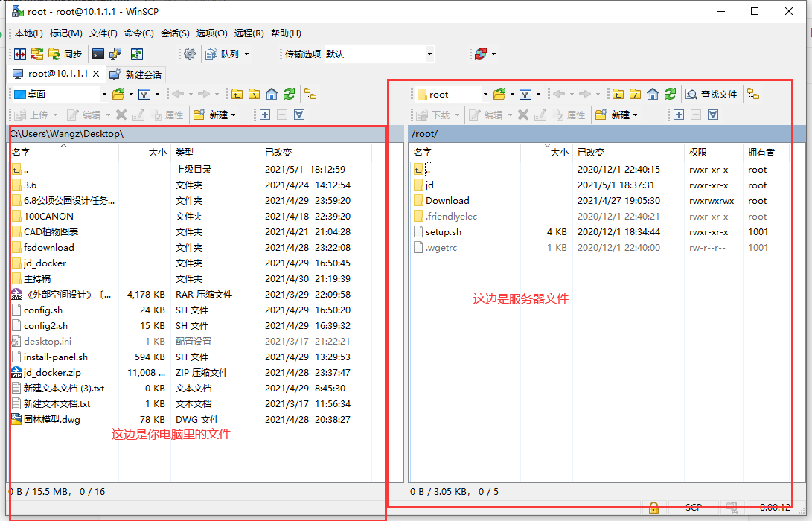Screen dimensions: 812x521
Task: Click the 查找文件 button
Action: 712,94
